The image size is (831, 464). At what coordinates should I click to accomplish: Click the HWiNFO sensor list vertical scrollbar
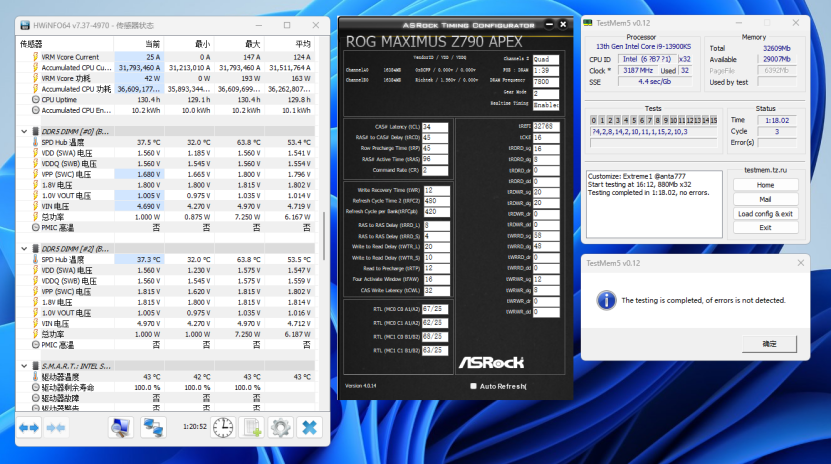click(324, 236)
